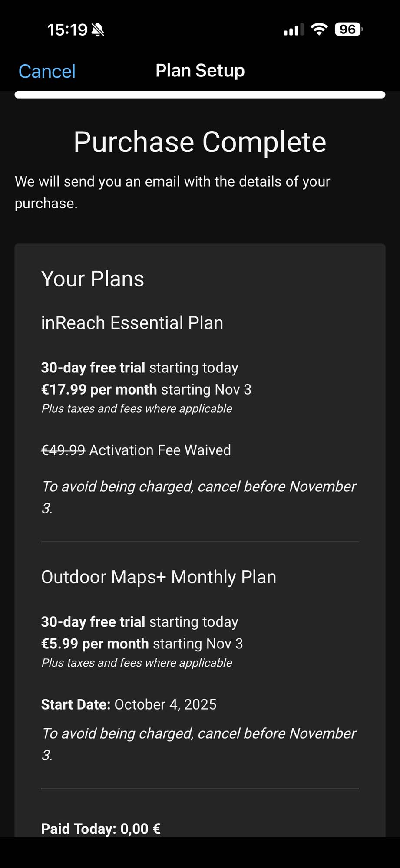Tap the Your Plans heading
Screen dimensions: 400x868
point(93,279)
